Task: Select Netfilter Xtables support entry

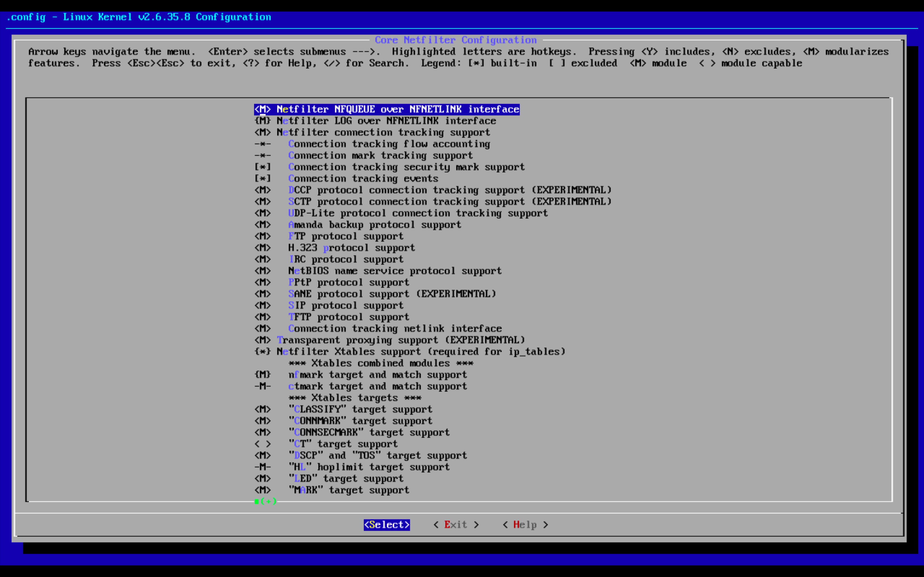Action: tap(420, 351)
